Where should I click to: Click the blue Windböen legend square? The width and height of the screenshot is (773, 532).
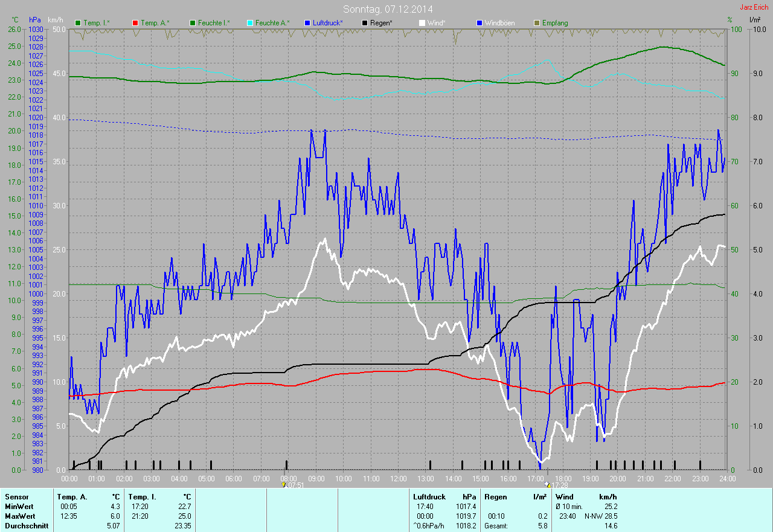click(x=480, y=23)
